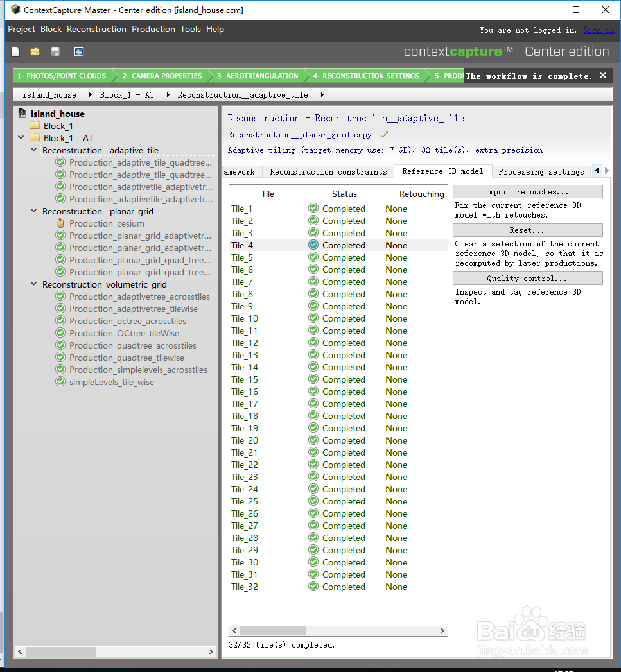Click the hand icon of Production_cesium
The image size is (621, 672).
click(60, 223)
